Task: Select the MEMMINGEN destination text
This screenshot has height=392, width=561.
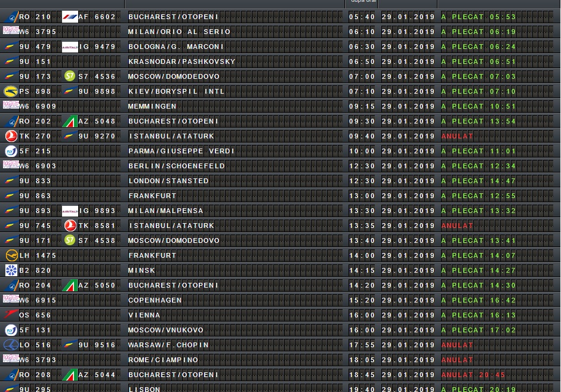Action: (152, 106)
